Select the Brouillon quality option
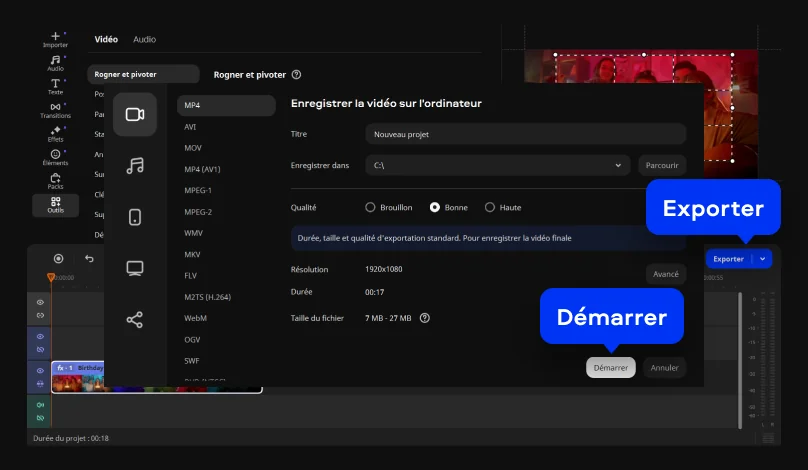The image size is (808, 470). (370, 207)
